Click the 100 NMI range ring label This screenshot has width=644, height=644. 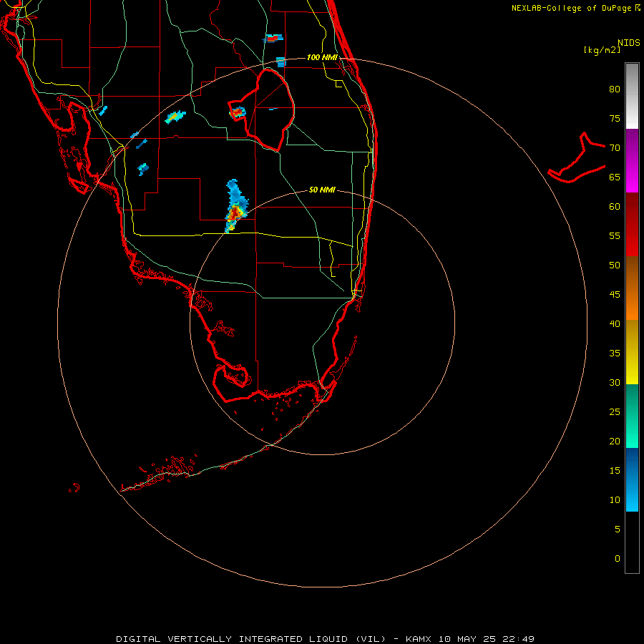(322, 57)
